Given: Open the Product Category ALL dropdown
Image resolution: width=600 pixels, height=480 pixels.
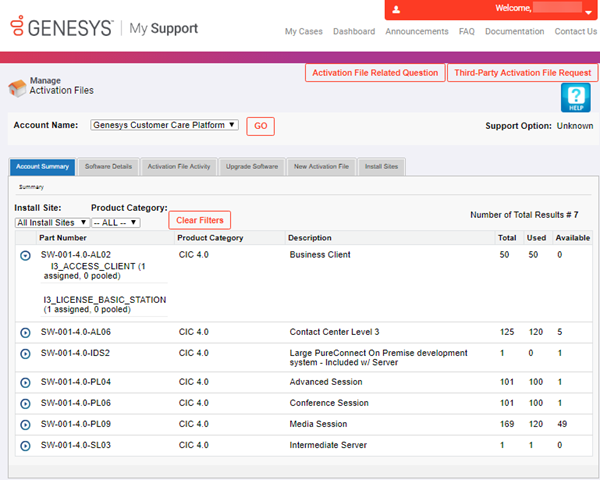Looking at the screenshot, I should point(116,222).
